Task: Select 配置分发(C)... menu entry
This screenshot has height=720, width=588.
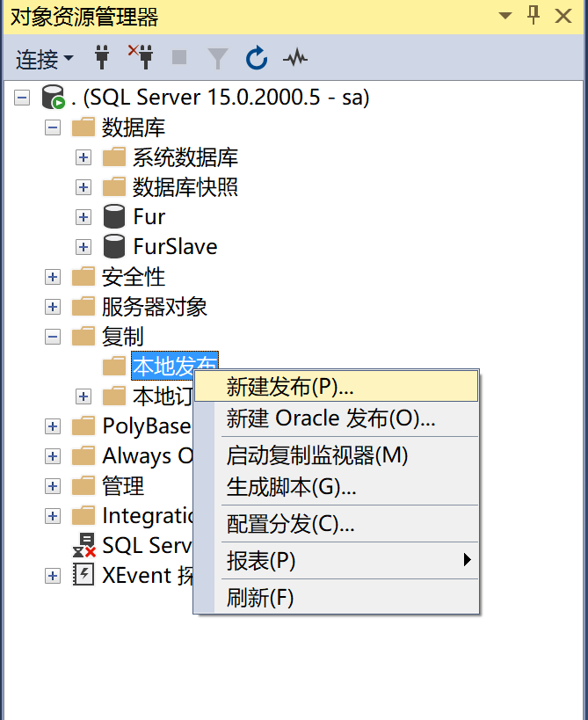Action: tap(290, 525)
